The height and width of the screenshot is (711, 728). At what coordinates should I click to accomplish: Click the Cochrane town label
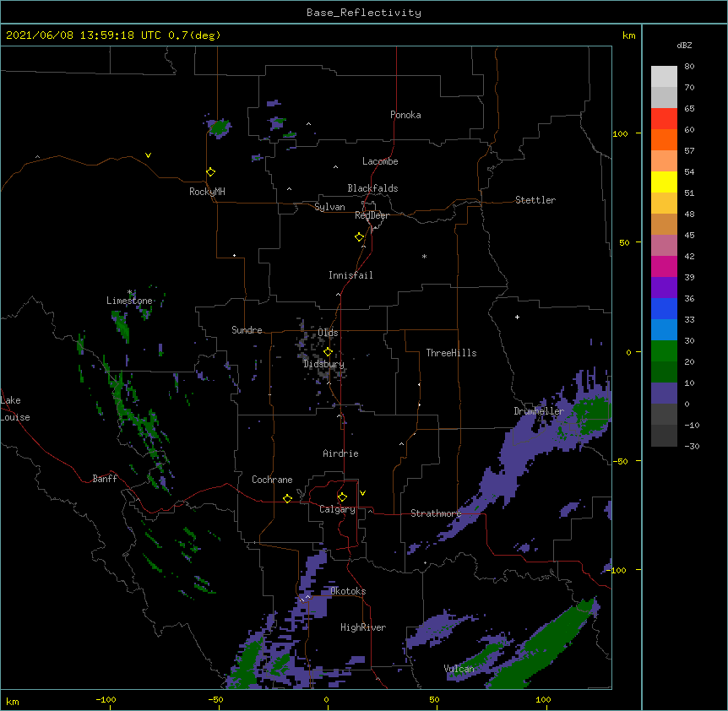click(x=272, y=480)
